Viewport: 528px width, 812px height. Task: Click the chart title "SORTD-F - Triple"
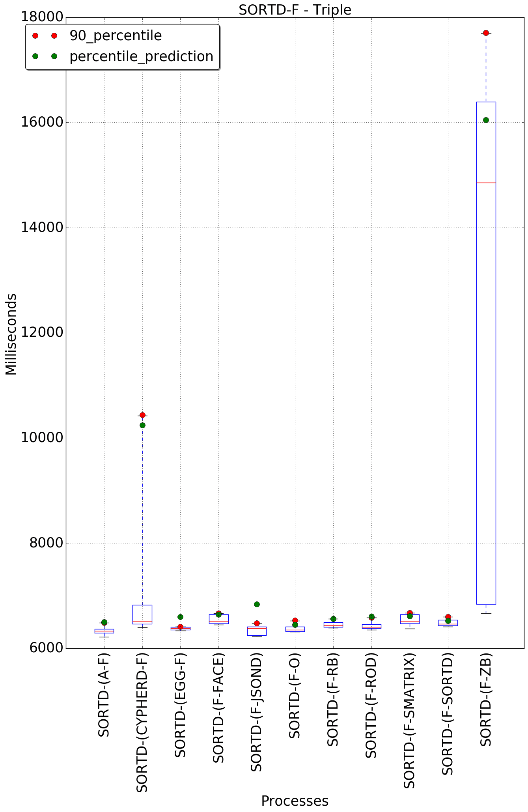click(x=295, y=9)
